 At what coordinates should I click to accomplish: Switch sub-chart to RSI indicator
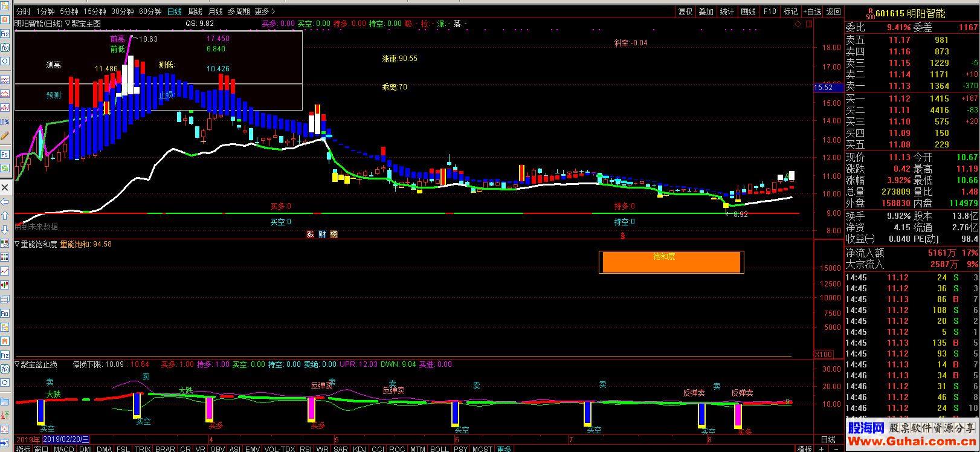click(x=306, y=448)
